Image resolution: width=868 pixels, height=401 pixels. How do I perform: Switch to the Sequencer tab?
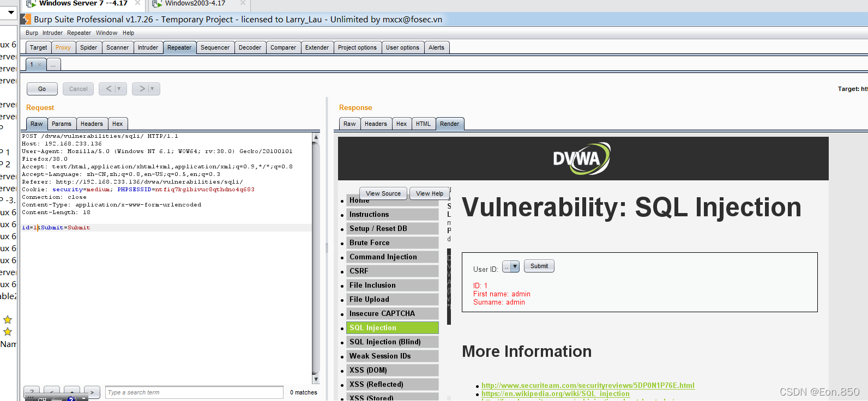[x=215, y=47]
